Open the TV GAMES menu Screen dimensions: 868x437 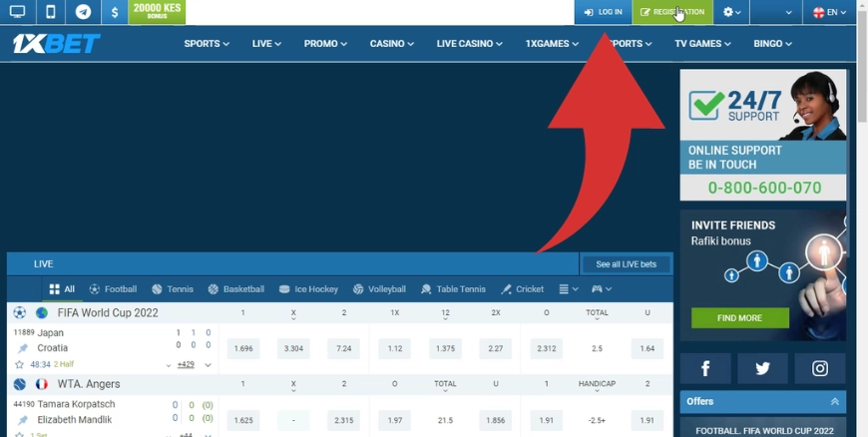702,43
